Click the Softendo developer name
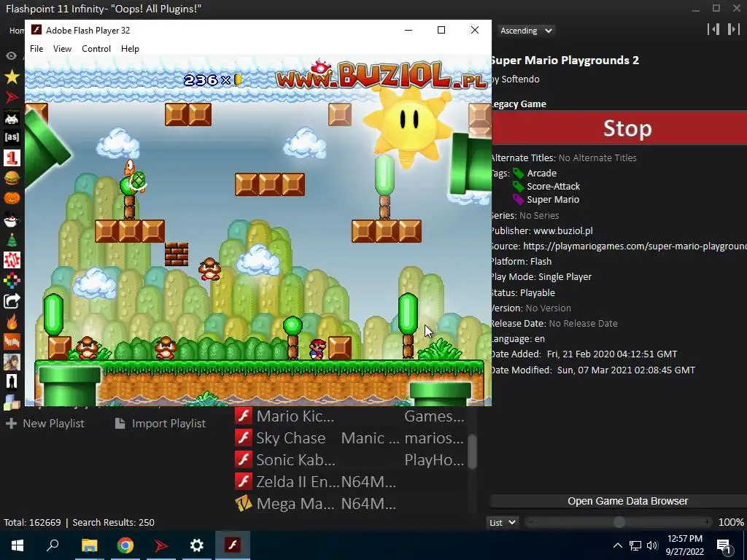 click(x=520, y=79)
